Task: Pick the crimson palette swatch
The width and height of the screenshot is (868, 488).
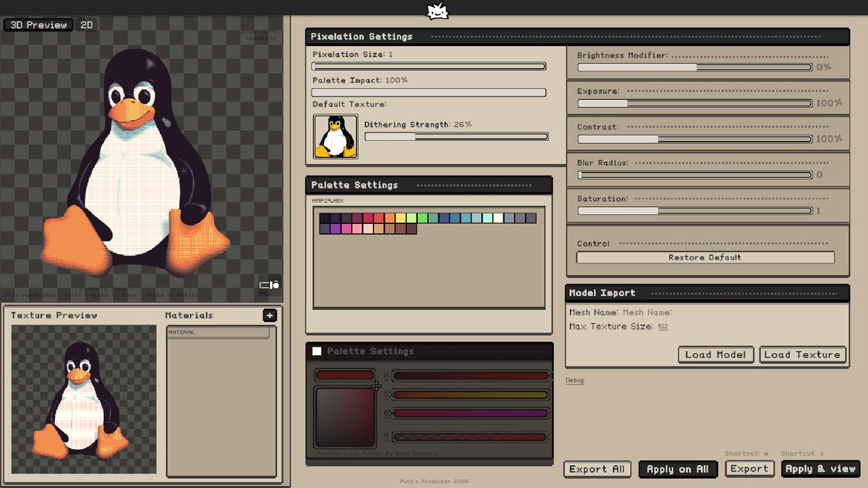Action: (368, 218)
